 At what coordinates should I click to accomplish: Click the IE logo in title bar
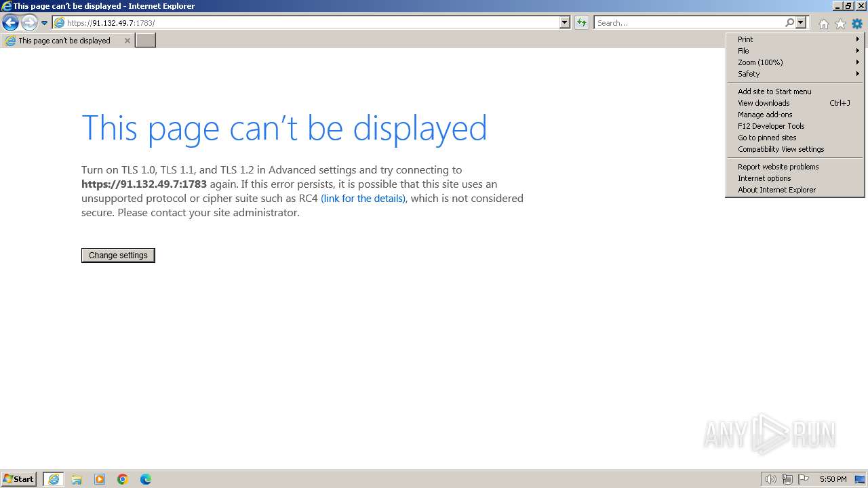(6, 6)
